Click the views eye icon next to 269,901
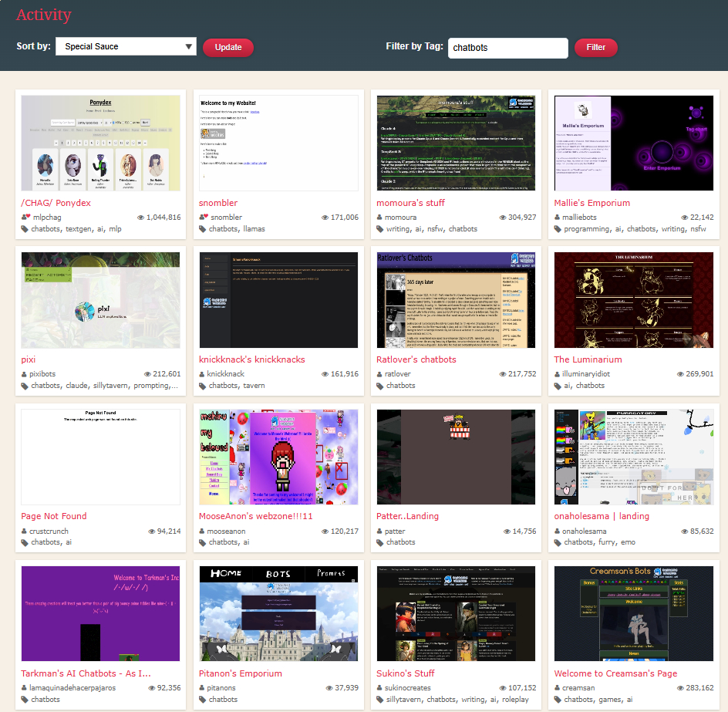 click(x=680, y=374)
